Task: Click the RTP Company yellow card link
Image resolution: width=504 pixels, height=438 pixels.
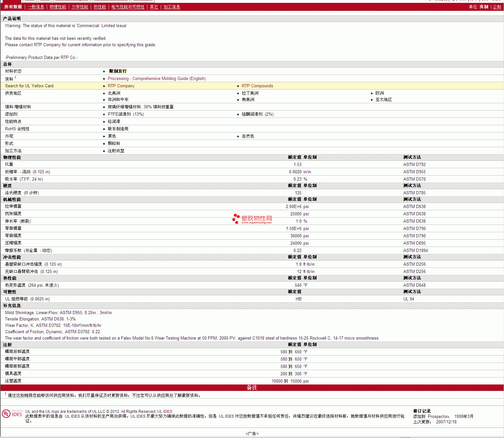Action: pyautogui.click(x=121, y=86)
